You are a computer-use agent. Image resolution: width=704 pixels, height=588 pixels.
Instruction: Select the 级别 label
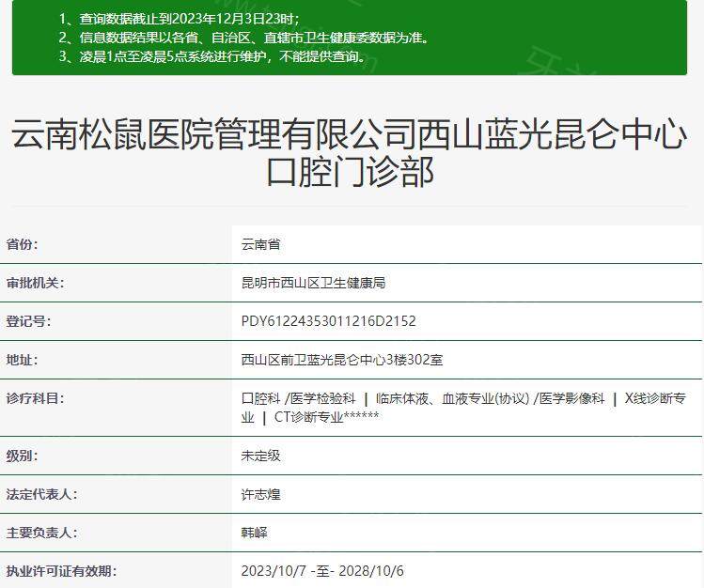coord(22,456)
